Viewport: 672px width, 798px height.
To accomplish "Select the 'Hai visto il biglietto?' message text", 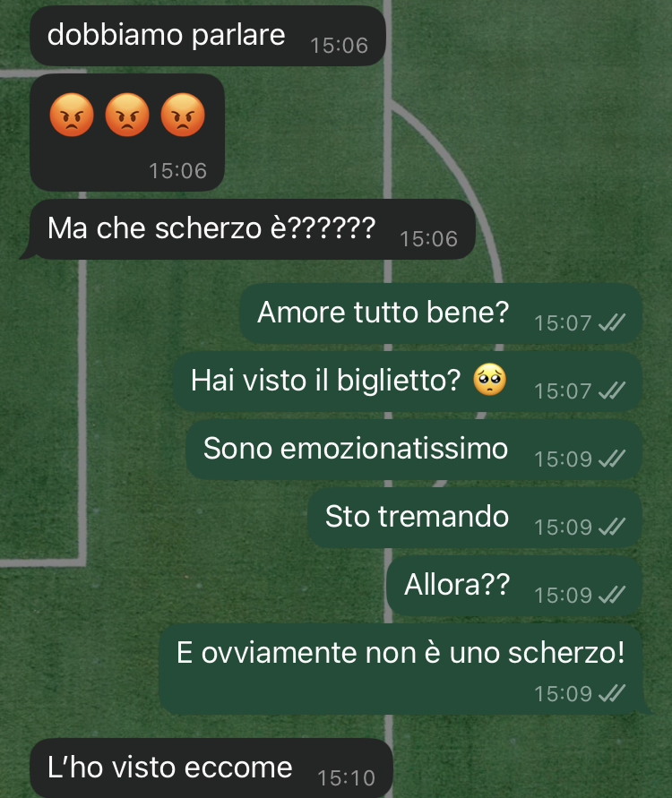I will pyautogui.click(x=326, y=380).
